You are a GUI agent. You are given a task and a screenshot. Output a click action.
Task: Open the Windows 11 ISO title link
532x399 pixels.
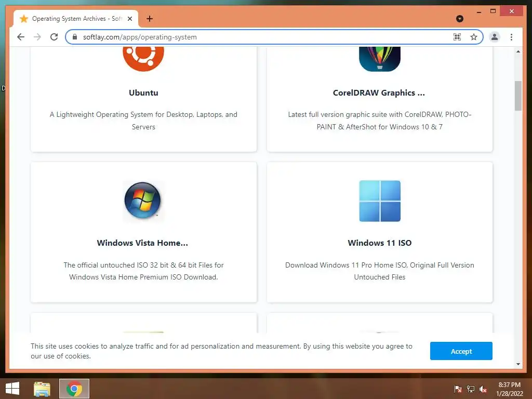pyautogui.click(x=380, y=243)
